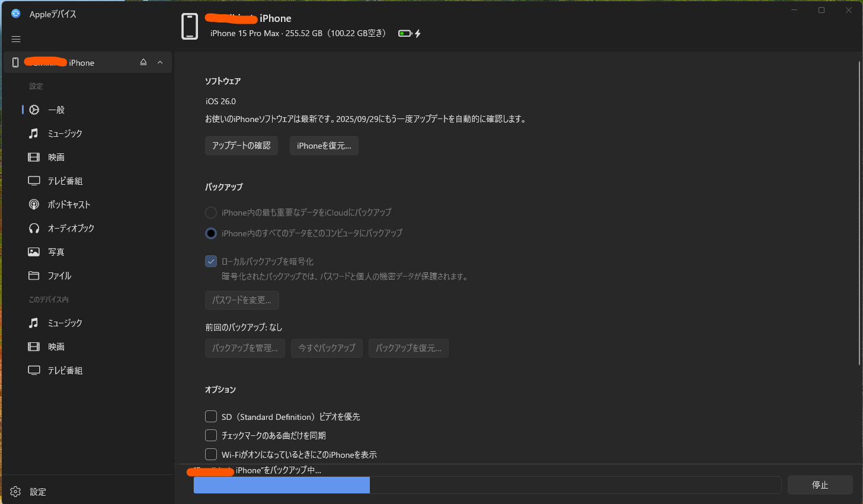863x504 pixels.
Task: Click the オプション section heading
Action: (220, 390)
